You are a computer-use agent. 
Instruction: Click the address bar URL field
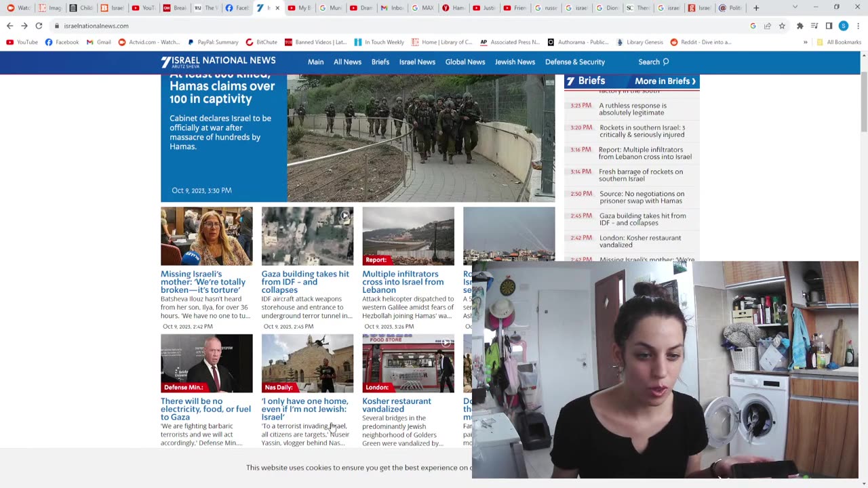[400, 26]
